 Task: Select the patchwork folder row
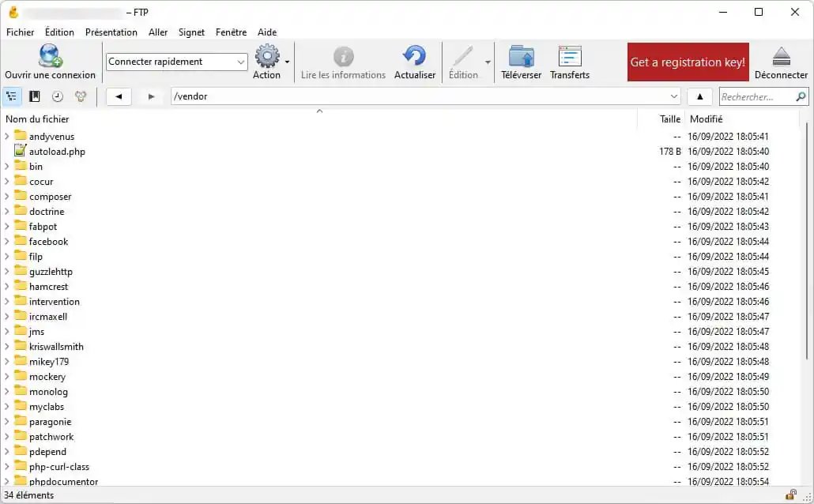pyautogui.click(x=400, y=437)
